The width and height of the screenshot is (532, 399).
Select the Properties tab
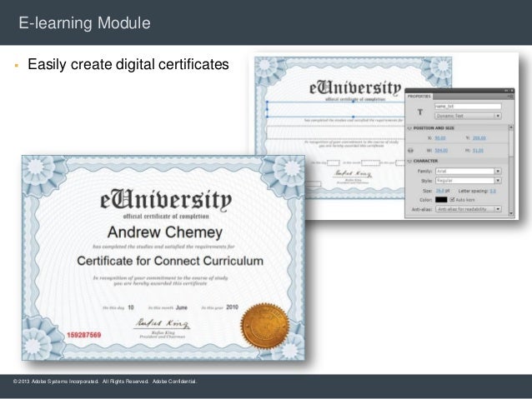[419, 97]
